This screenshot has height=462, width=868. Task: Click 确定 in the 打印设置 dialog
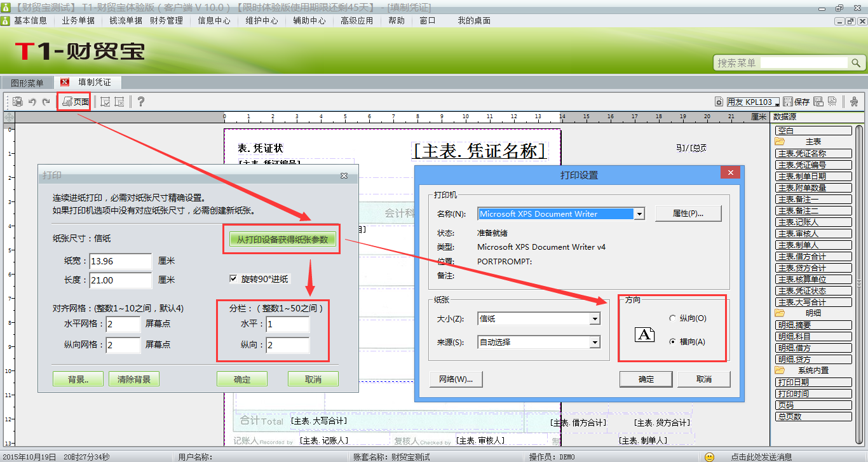coord(646,379)
